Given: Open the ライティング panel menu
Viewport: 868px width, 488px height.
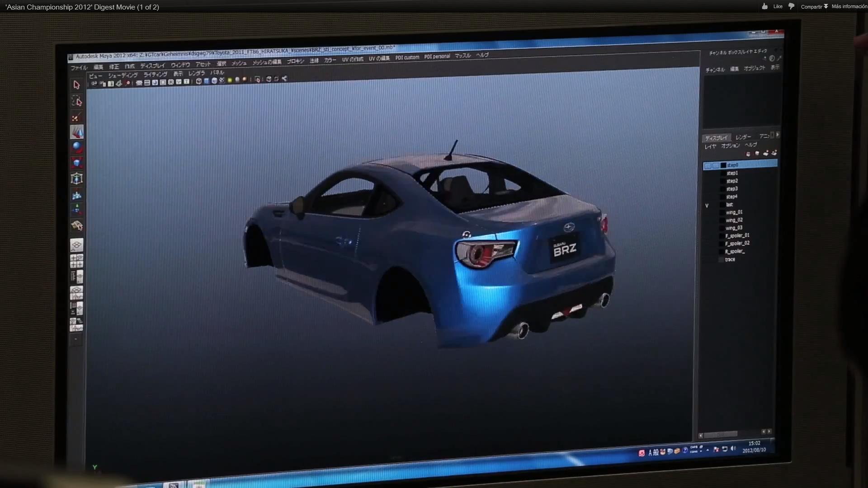Looking at the screenshot, I should click(156, 74).
